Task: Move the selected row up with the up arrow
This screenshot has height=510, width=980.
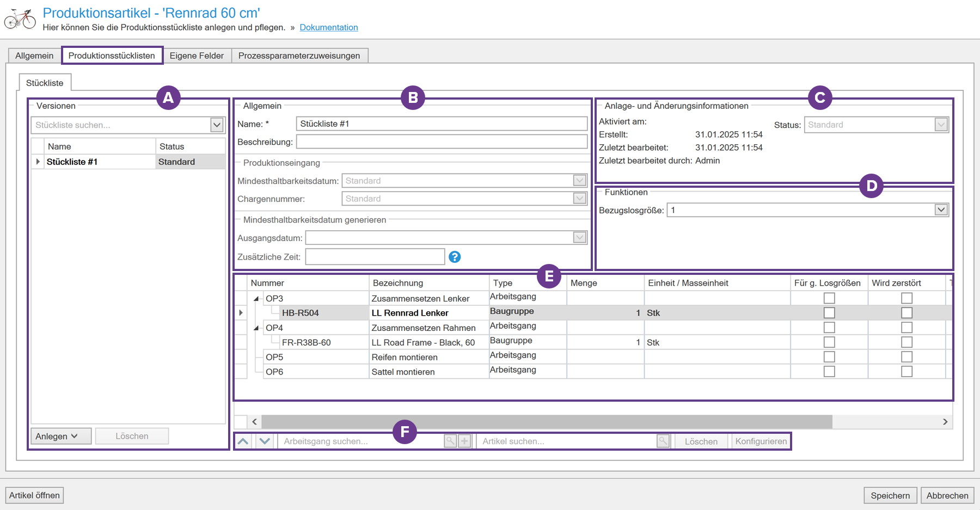Action: [x=243, y=441]
